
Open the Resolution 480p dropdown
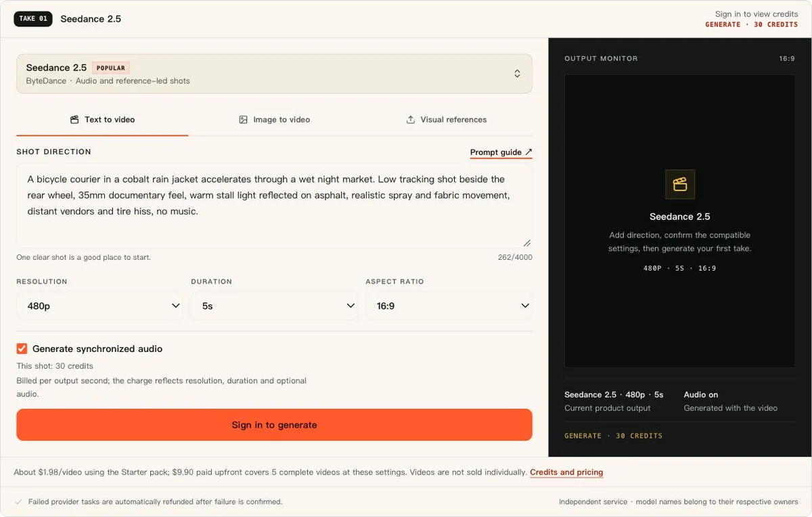pos(99,306)
